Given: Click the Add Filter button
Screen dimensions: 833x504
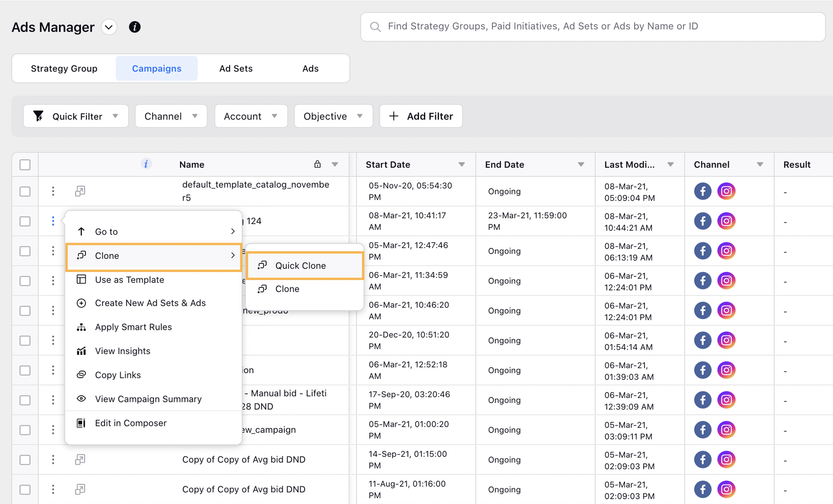Looking at the screenshot, I should 421,116.
